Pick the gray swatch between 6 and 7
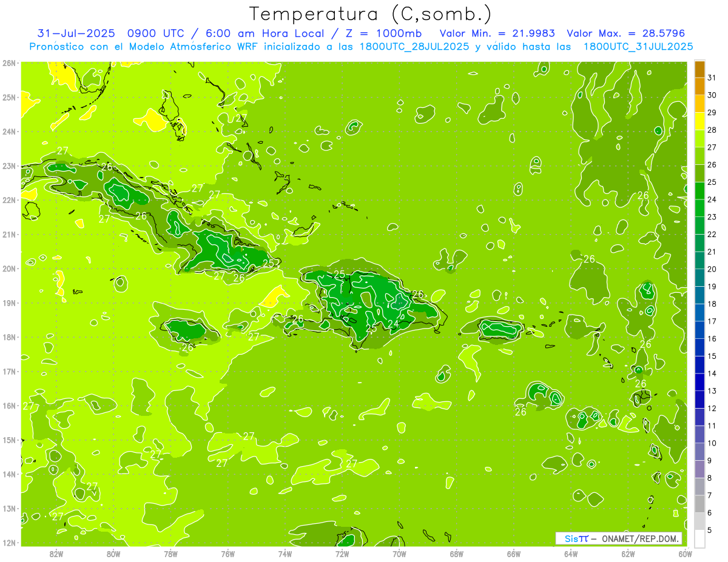 click(x=700, y=504)
